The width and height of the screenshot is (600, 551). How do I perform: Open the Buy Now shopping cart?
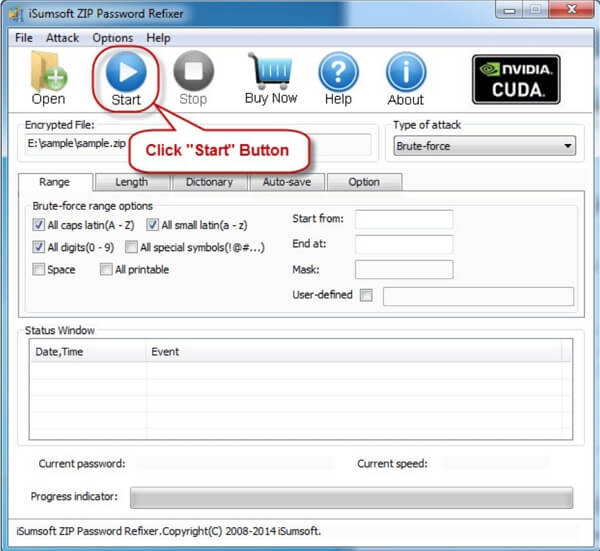(271, 78)
